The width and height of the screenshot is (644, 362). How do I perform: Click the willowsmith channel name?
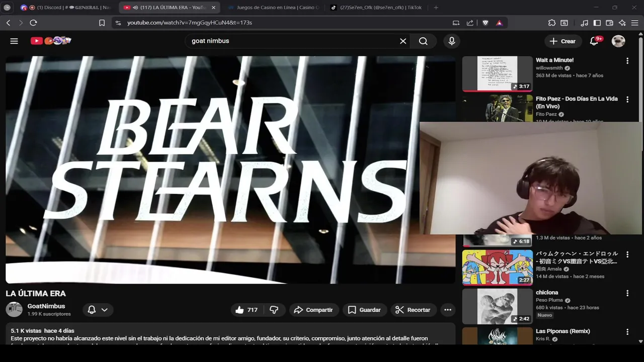tap(549, 68)
